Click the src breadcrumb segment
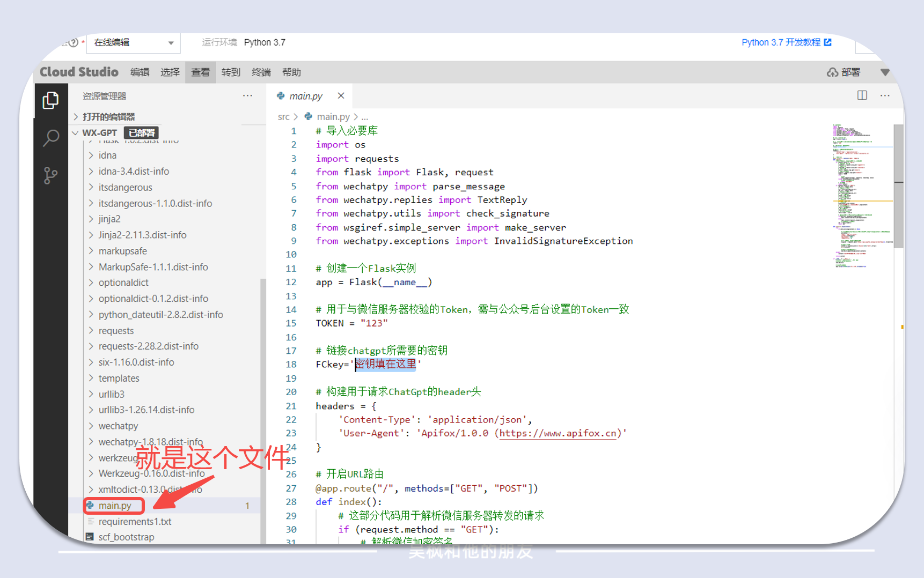 (283, 117)
